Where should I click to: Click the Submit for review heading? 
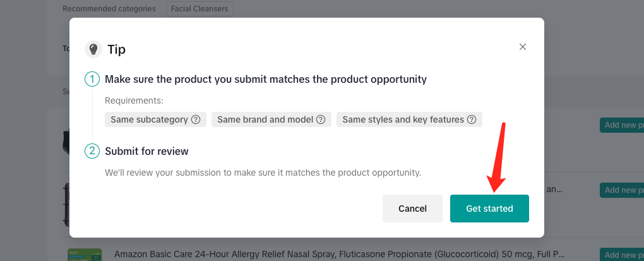point(146,152)
